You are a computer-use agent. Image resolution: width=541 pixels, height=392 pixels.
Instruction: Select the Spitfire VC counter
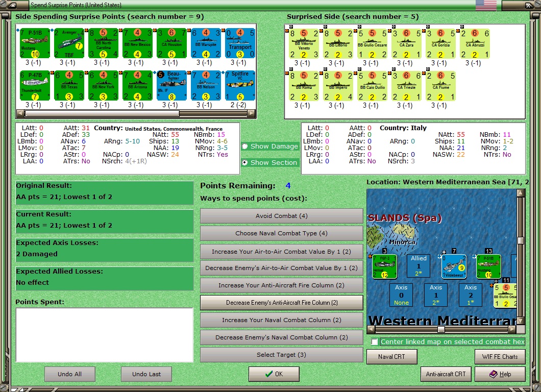(x=240, y=86)
